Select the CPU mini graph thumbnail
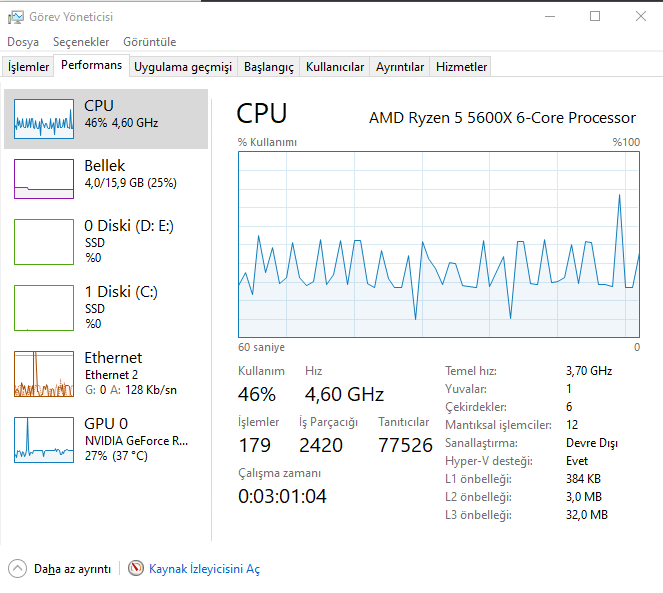The width and height of the screenshot is (663, 593). [44, 118]
